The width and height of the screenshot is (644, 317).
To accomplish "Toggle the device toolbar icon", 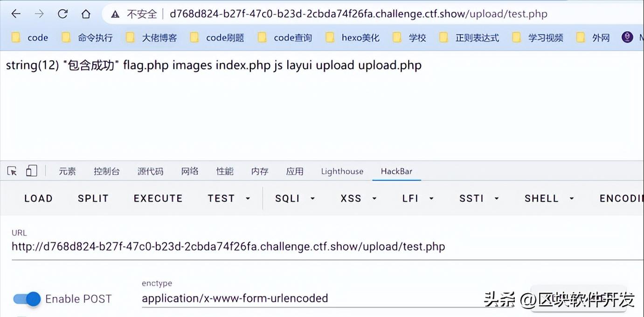I will pos(31,171).
